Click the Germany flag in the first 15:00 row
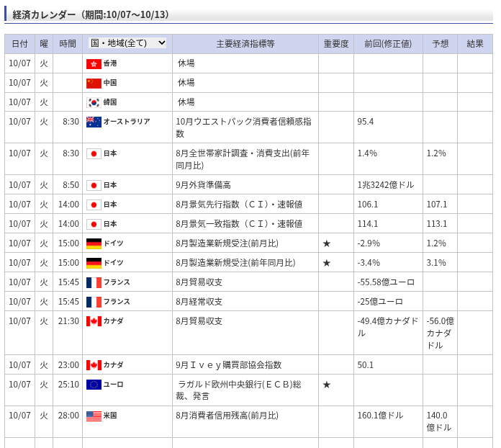501x448 pixels. (x=94, y=243)
